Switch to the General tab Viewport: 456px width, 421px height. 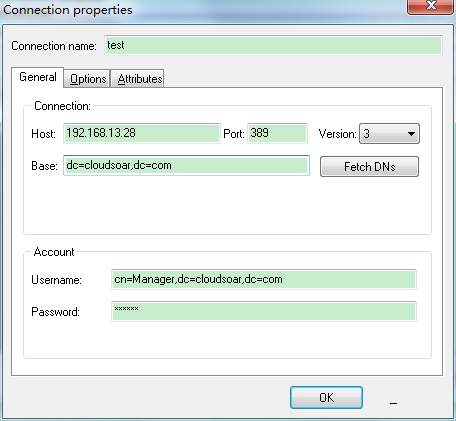tap(38, 77)
